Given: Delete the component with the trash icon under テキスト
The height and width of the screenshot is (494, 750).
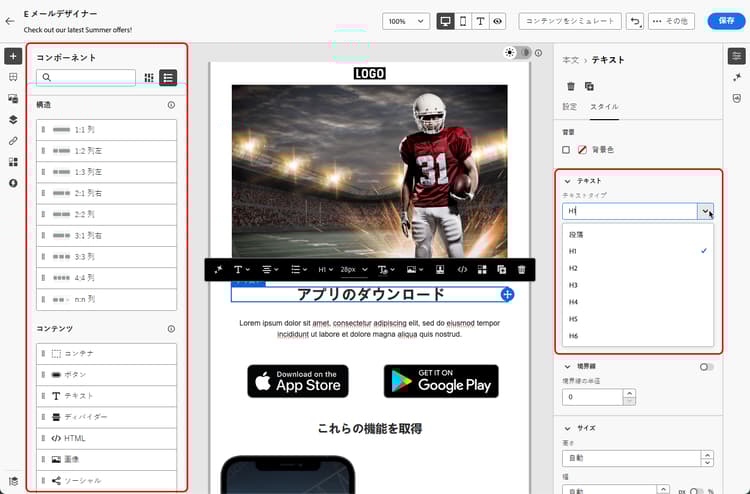Looking at the screenshot, I should pyautogui.click(x=571, y=87).
